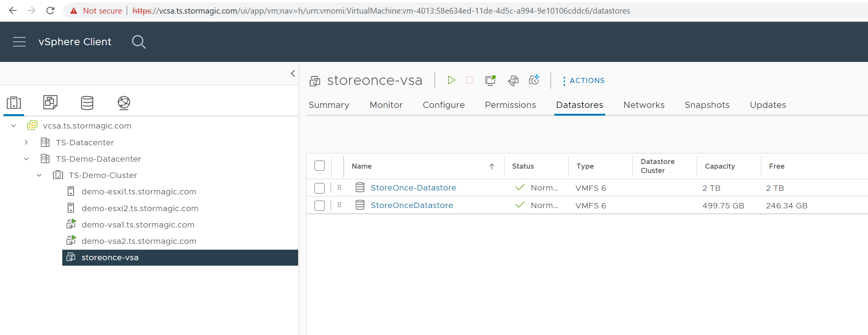Viewport: 868px width, 335px height.
Task: Click the storeonce-vsa VM icon in header
Action: pos(315,81)
